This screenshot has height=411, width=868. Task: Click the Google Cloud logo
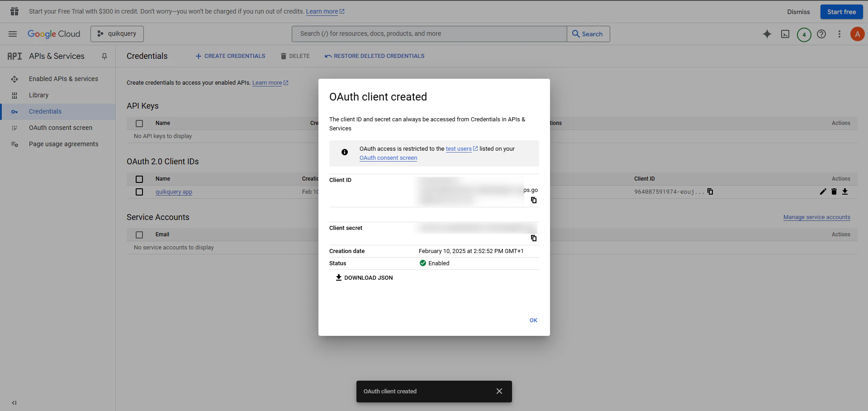[54, 34]
